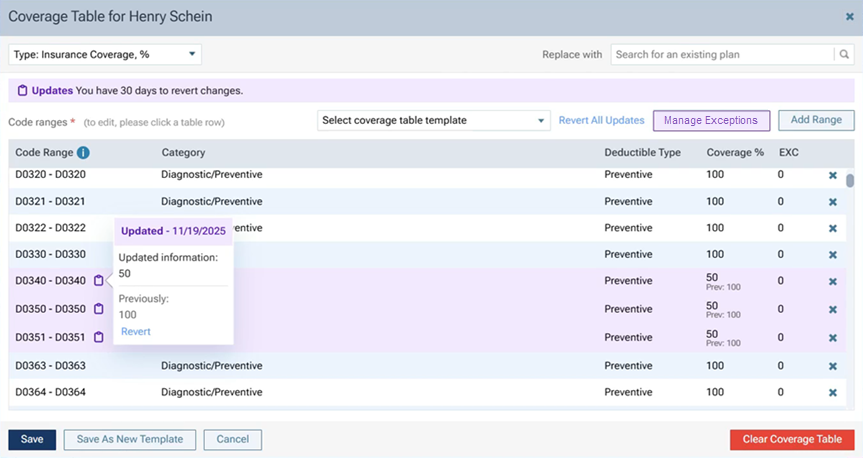Click the search magnifier icon
This screenshot has width=863, height=458.
tap(844, 55)
